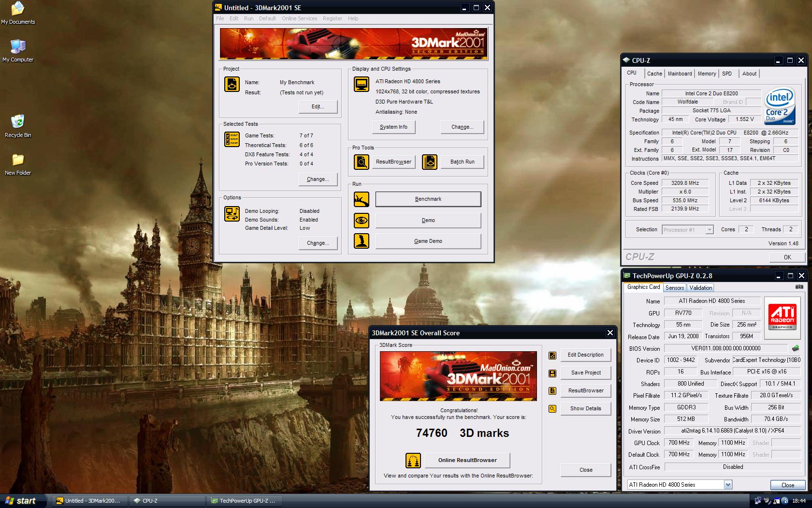Open the Online Services menu
The width and height of the screenshot is (812, 508).
300,18
